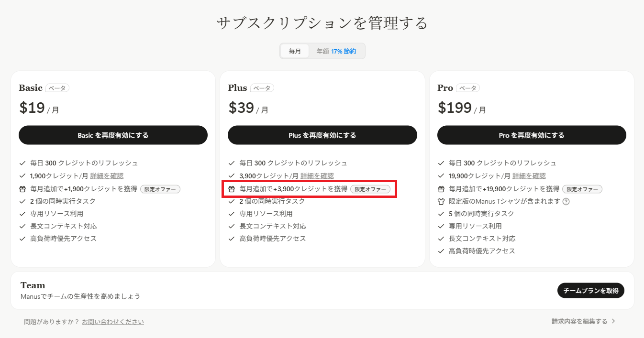This screenshot has height=338, width=644.
Task: Click ベータ badge beside Basic title
Action: point(57,88)
